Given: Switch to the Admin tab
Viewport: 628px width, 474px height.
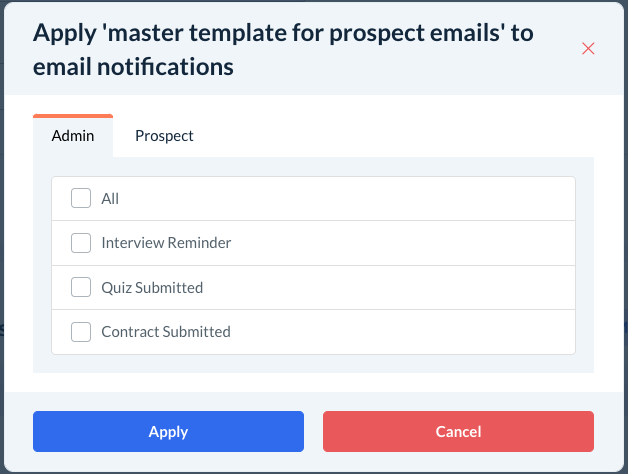Looking at the screenshot, I should click(73, 136).
